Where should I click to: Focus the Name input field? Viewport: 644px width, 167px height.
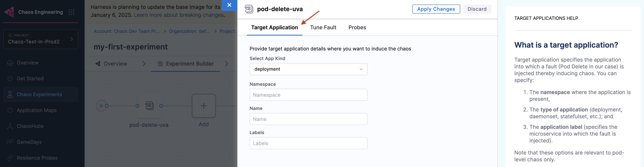point(308,119)
